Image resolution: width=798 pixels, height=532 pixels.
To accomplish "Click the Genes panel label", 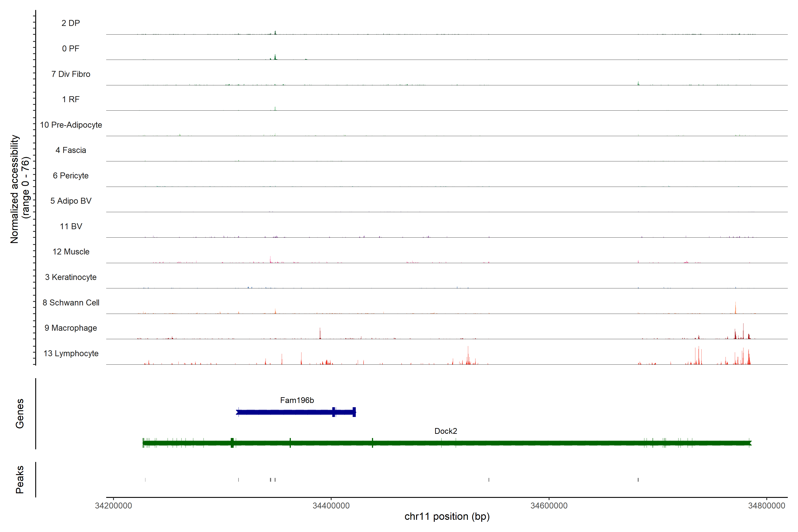I will 20,413.
